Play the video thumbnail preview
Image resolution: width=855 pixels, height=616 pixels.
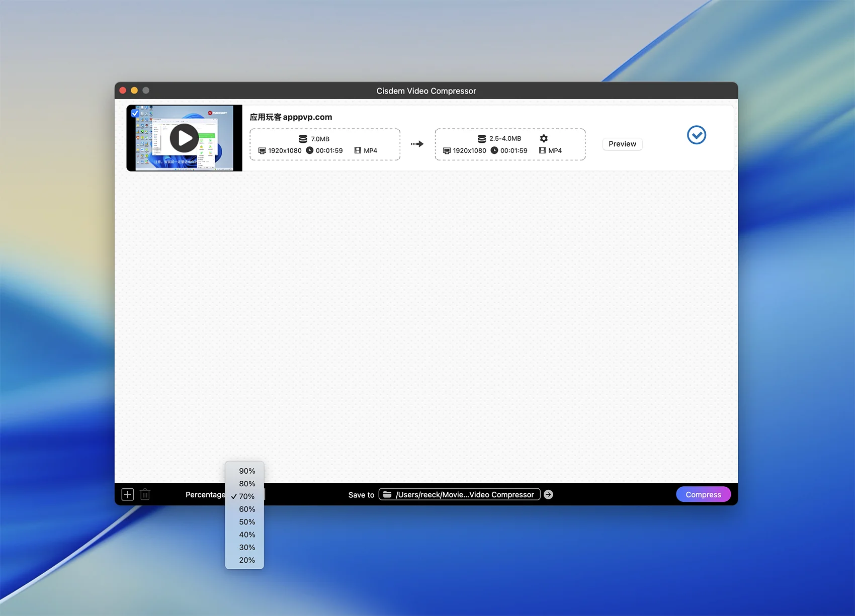(x=184, y=138)
